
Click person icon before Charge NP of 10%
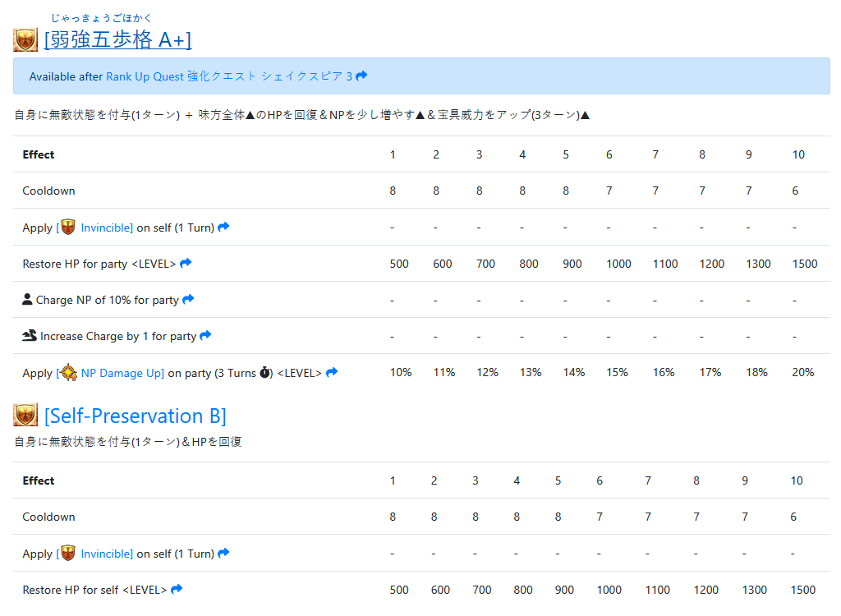coord(27,299)
